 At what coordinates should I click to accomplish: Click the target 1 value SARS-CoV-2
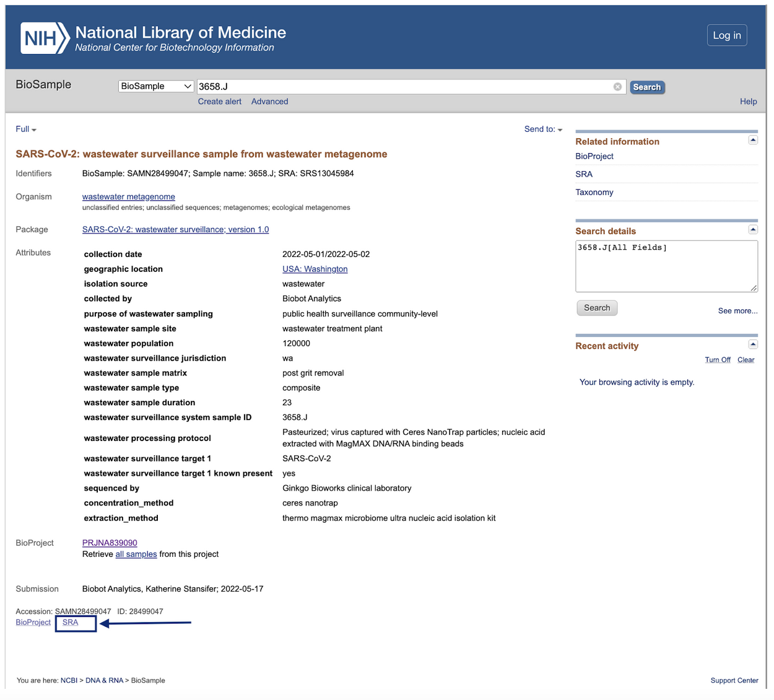307,458
